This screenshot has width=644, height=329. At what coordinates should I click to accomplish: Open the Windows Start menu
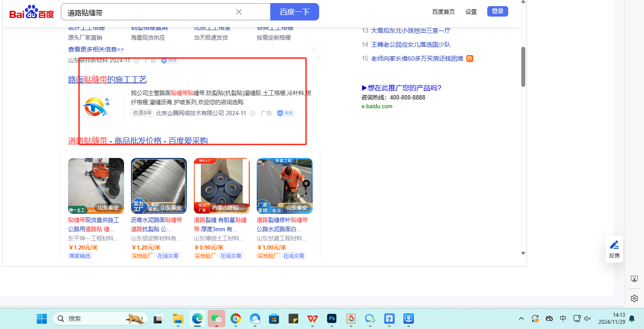coord(41,319)
